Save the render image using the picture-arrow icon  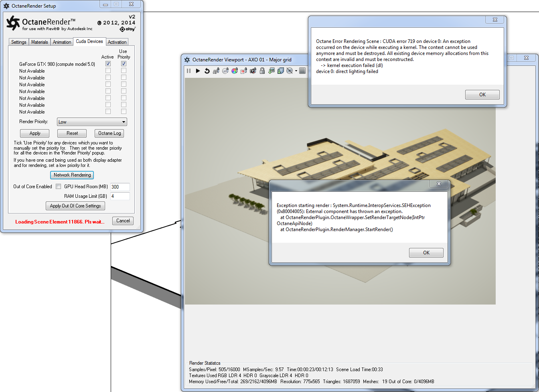(x=272, y=71)
